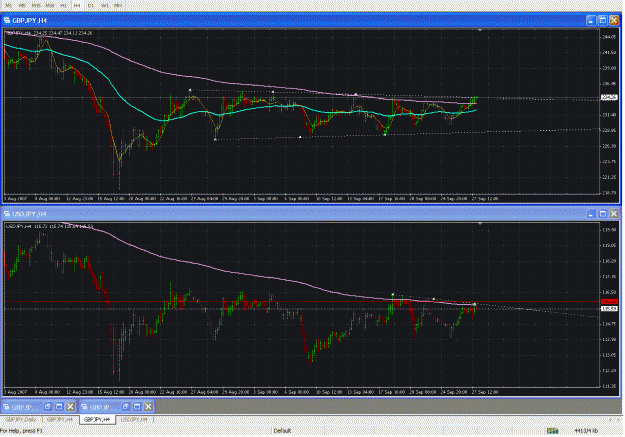Click the GBPJPY,H4 window title bar text
625x437 pixels.
pyautogui.click(x=29, y=20)
